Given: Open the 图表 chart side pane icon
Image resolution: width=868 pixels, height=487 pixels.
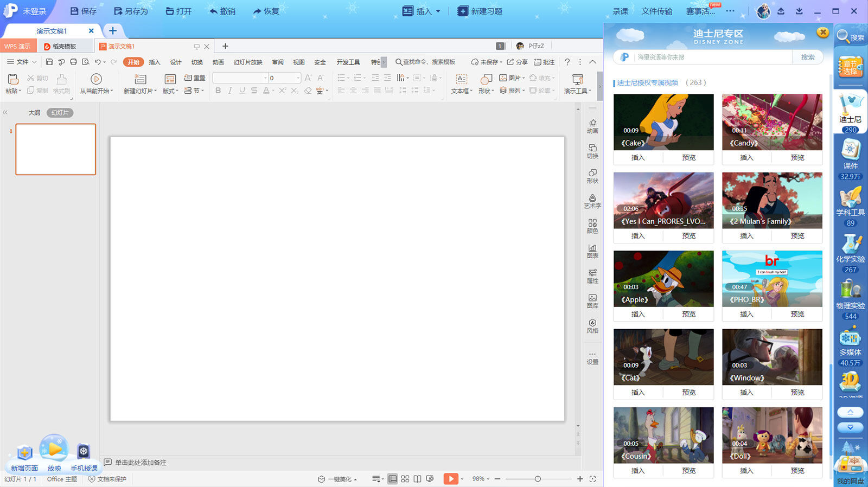Looking at the screenshot, I should tap(592, 251).
